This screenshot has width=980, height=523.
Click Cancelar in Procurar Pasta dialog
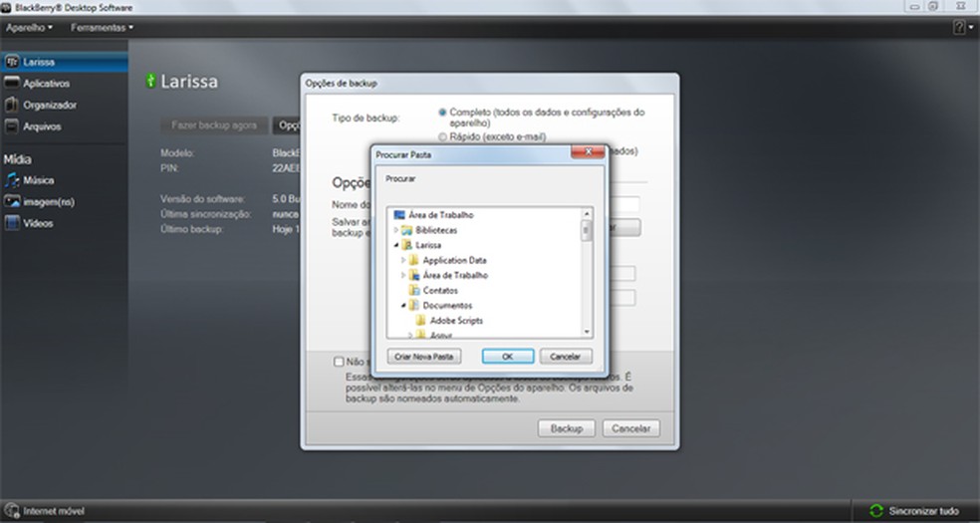566,357
